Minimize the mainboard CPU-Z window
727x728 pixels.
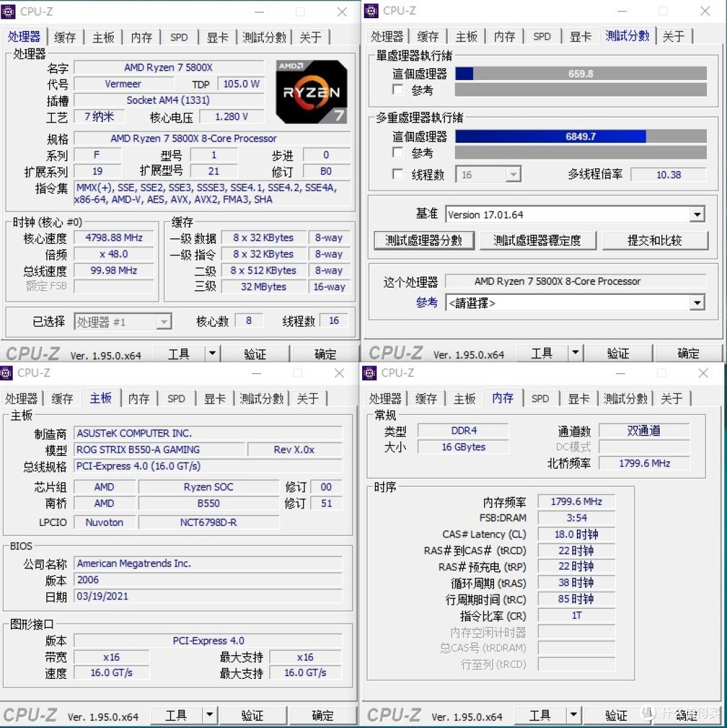tap(256, 373)
